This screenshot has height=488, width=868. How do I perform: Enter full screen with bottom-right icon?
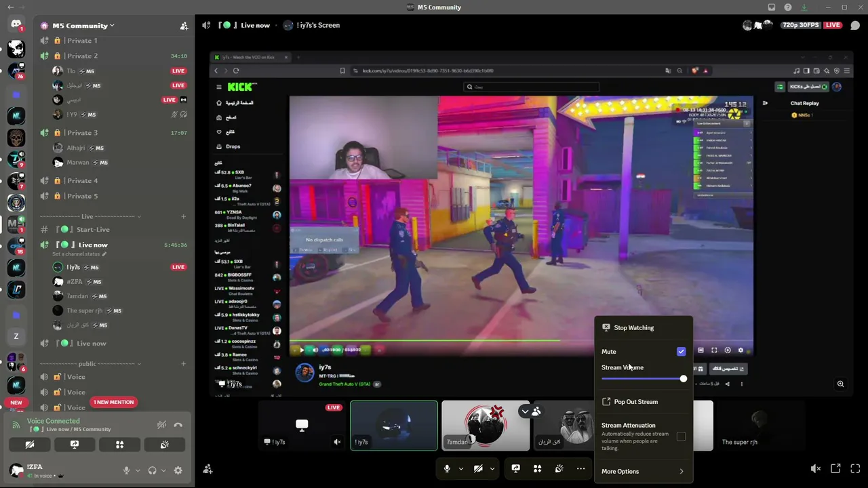pyautogui.click(x=855, y=468)
